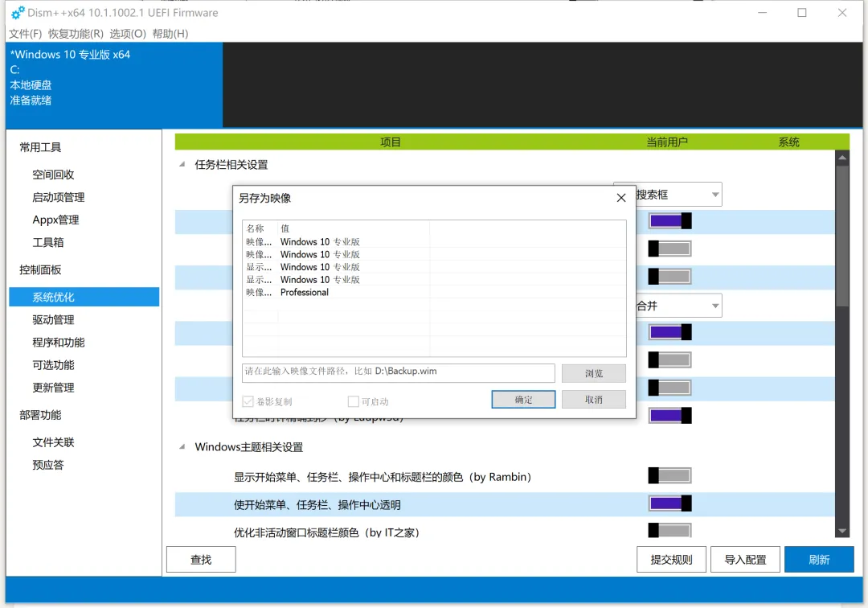Open 更新管理 in sidebar
Viewport: 868px width, 608px height.
[53, 388]
